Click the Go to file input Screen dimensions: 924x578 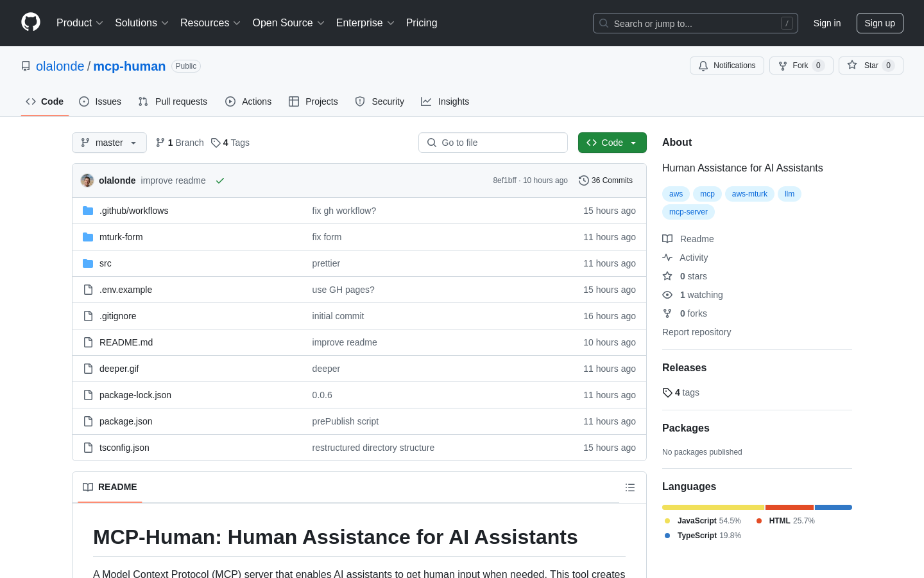click(493, 143)
